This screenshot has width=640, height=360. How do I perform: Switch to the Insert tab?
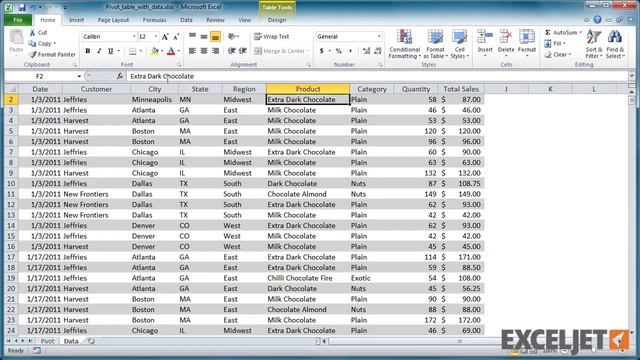tap(76, 20)
